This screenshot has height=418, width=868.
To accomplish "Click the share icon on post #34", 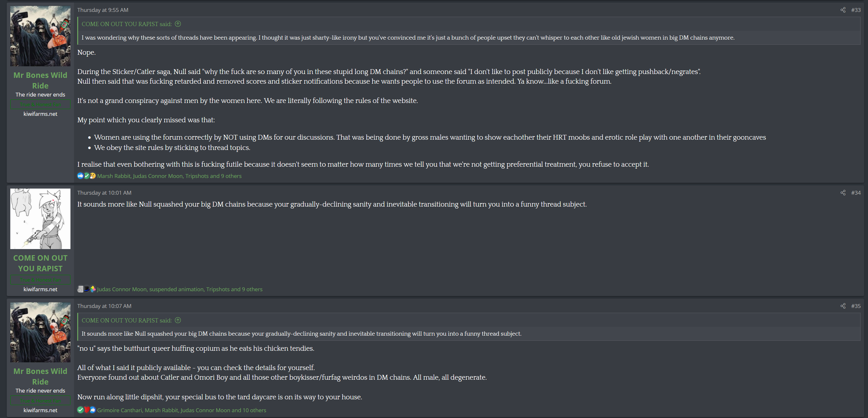I will [x=843, y=192].
